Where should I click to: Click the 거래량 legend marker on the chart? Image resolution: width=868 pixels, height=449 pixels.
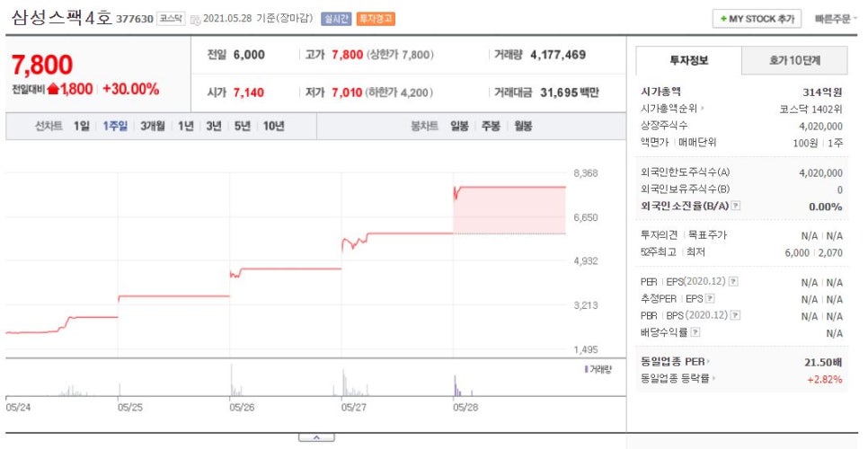586,369
